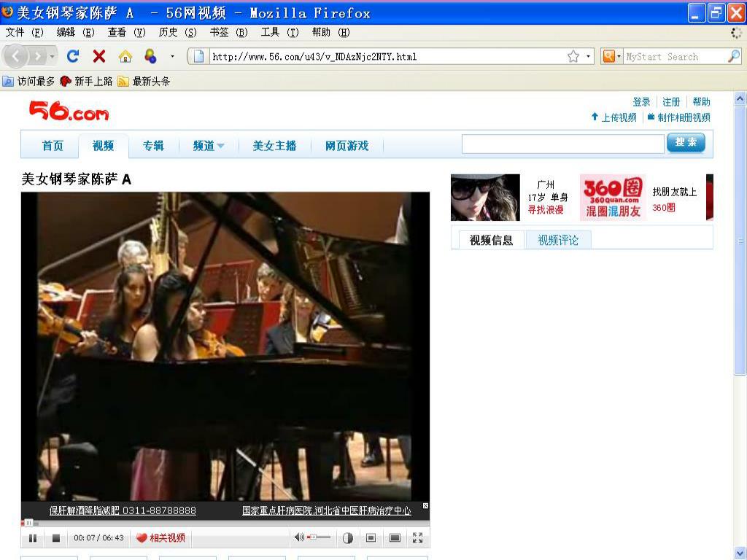This screenshot has width=747, height=560.
Task: Click the red 360圈 text link
Action: coord(664,208)
